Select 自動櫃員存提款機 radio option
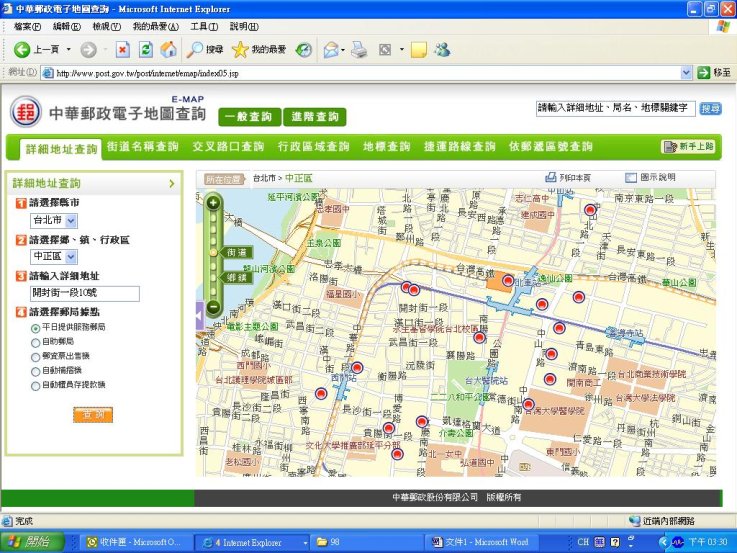Viewport: 737px width, 553px height. (x=35, y=386)
